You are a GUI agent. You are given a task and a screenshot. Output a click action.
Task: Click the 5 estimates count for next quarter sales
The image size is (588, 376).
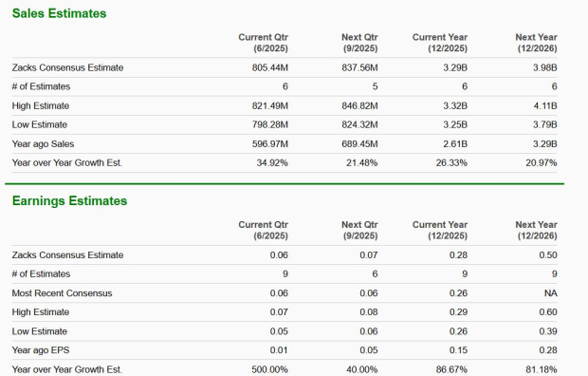[375, 86]
